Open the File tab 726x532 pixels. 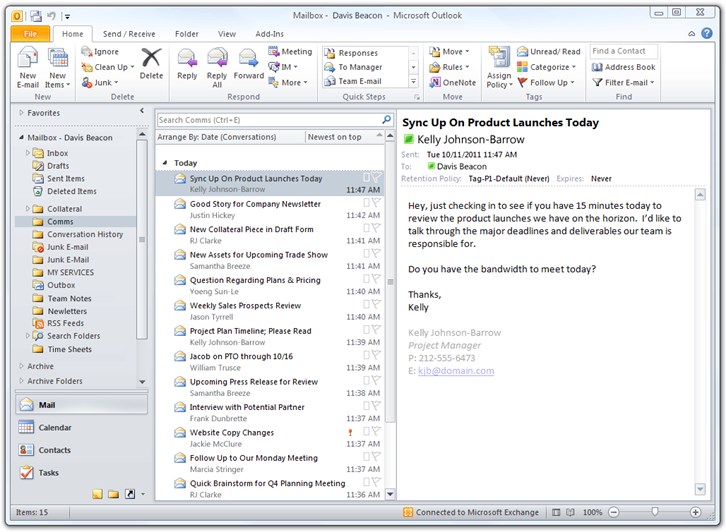point(30,34)
